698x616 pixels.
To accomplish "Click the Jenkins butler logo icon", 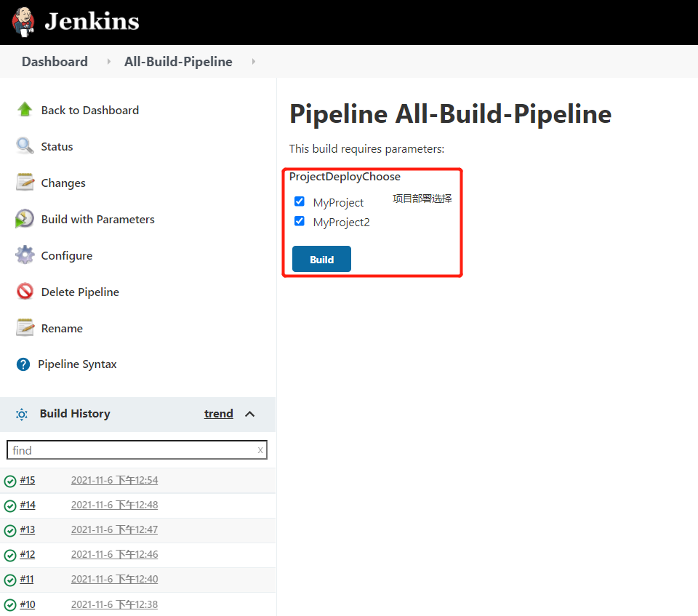I will (x=23, y=21).
